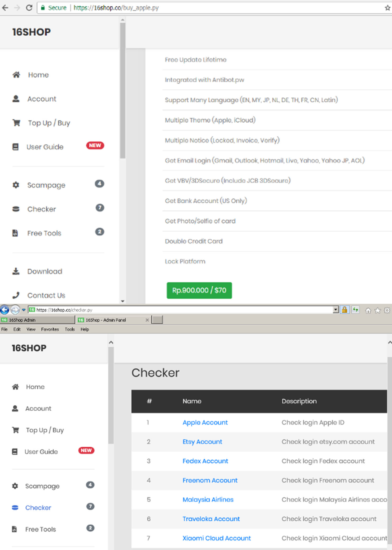The height and width of the screenshot is (550, 392).
Task: Open Internet Explorer settings gear icon
Action: point(387,310)
